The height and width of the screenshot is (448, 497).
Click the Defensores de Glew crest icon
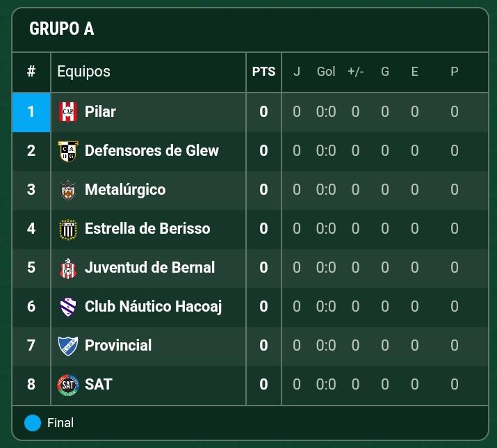coord(67,150)
